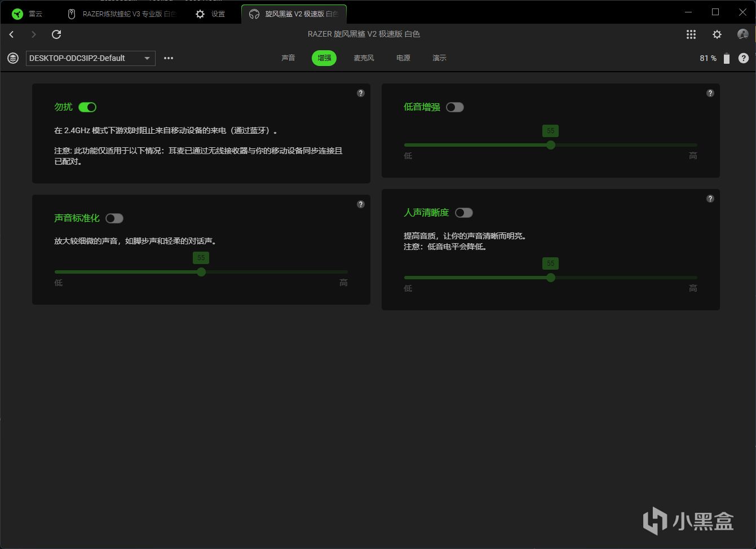The image size is (756, 549).
Task: Click the 高 label under the 低音增强 slider
Action: pos(693,156)
